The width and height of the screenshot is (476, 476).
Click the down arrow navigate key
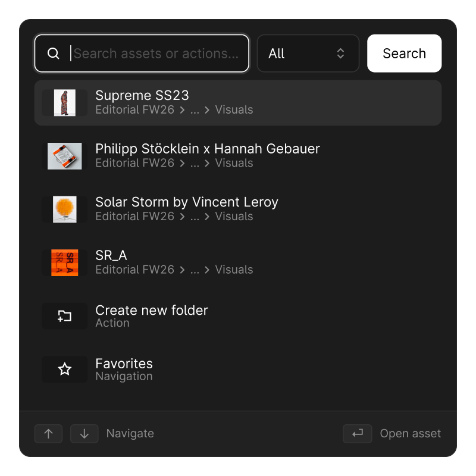(84, 434)
